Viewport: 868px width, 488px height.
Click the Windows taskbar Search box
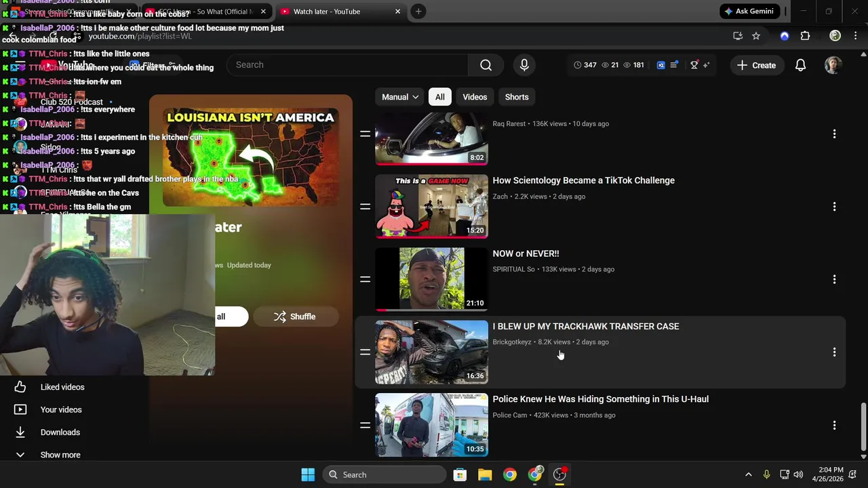click(x=384, y=474)
